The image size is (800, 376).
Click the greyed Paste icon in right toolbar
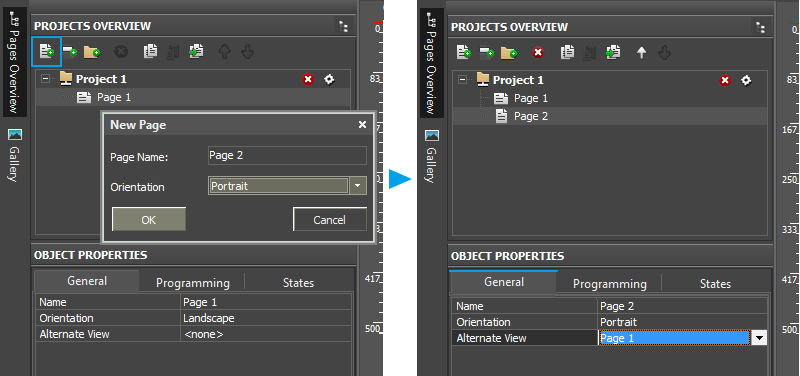[590, 53]
